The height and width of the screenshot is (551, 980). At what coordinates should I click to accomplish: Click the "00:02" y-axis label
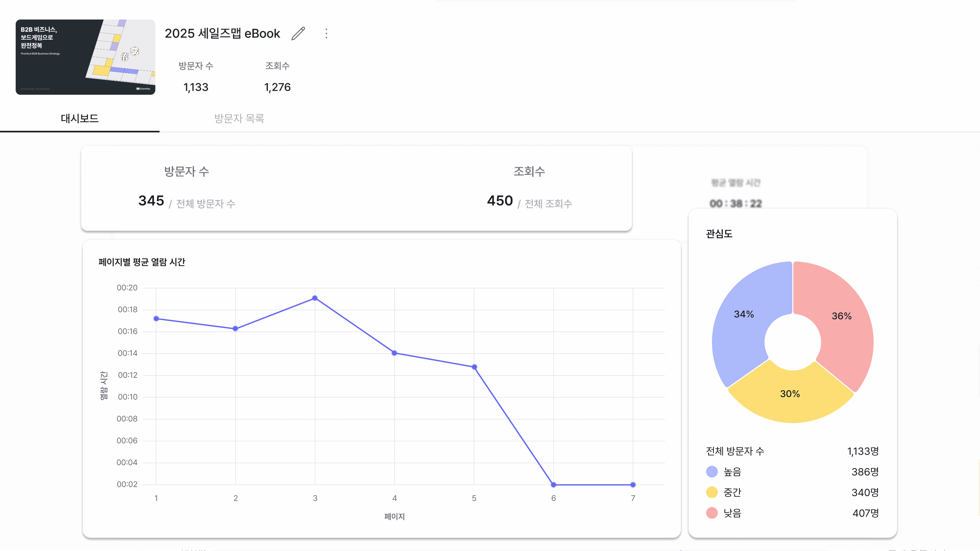(127, 484)
